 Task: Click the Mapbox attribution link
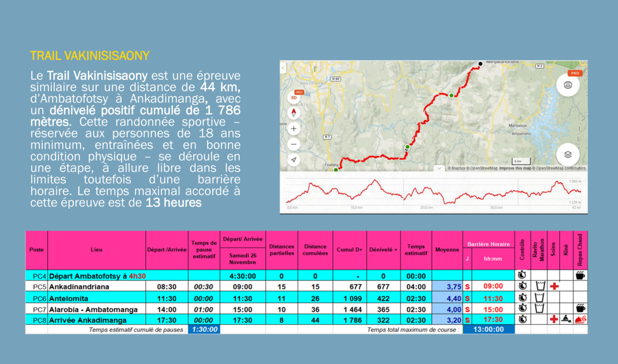coord(457,168)
